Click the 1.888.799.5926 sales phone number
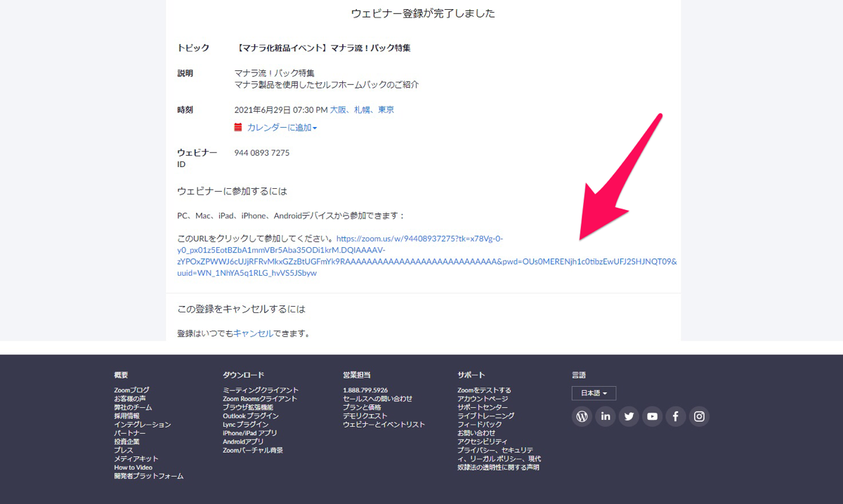 click(365, 390)
